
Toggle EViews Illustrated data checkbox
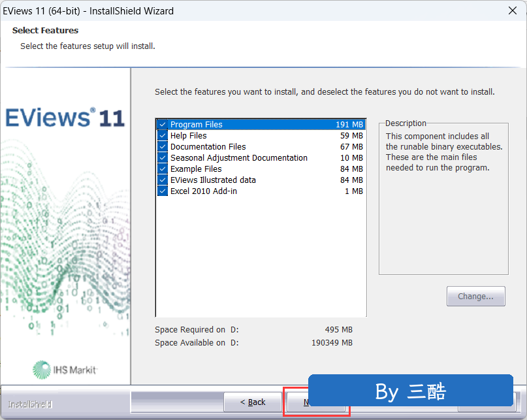(x=163, y=180)
